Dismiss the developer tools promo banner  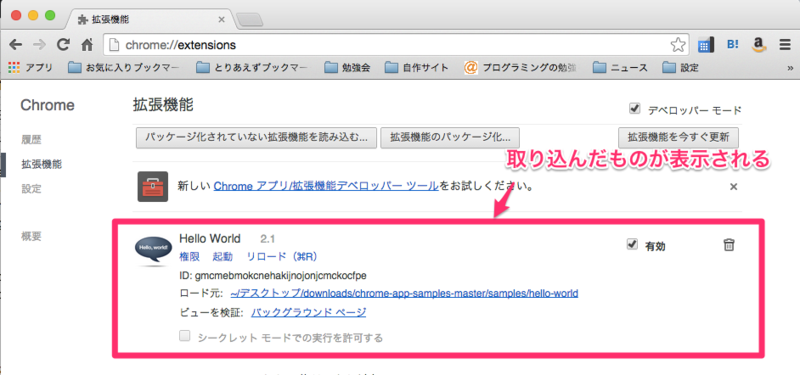[x=733, y=187]
